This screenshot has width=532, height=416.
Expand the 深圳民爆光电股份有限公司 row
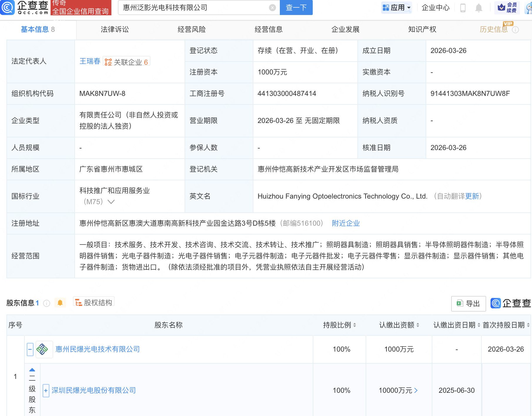point(46,391)
